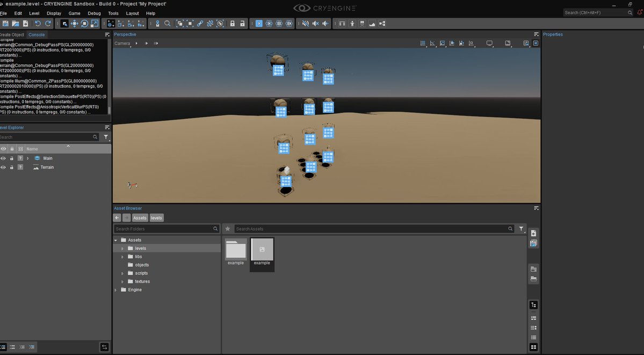Click the Open level folder icon
This screenshot has height=355, width=644.
click(x=15, y=24)
